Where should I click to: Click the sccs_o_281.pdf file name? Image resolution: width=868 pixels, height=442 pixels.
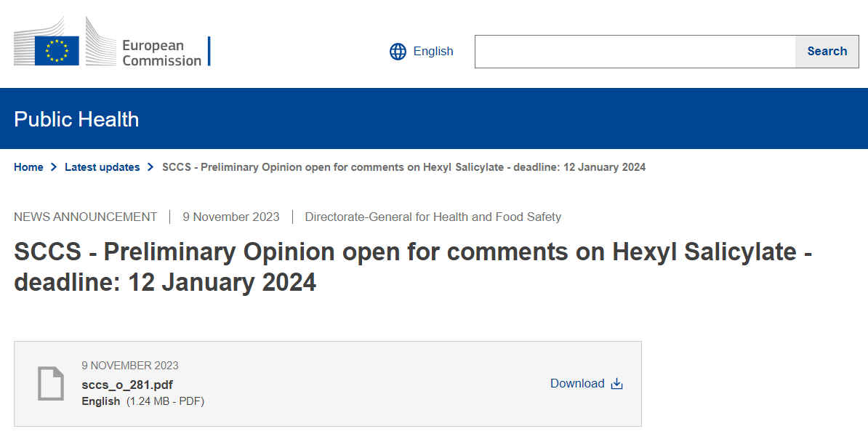point(127,385)
